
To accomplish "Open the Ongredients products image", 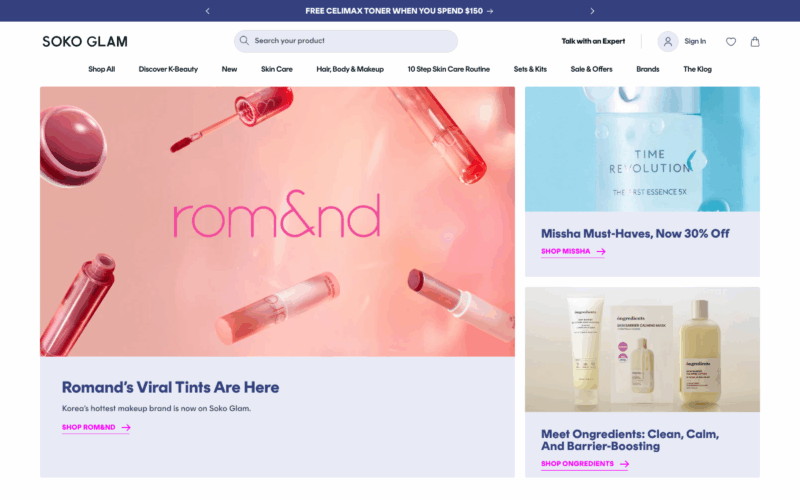I will [642, 349].
